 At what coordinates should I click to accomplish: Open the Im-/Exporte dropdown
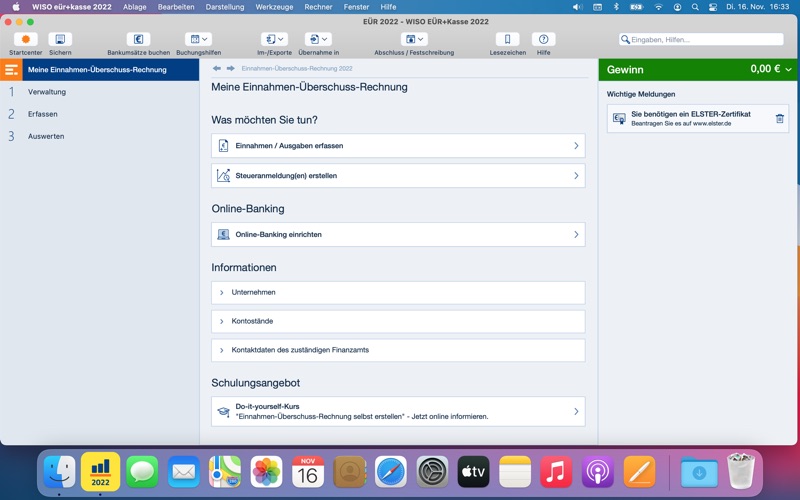point(274,39)
